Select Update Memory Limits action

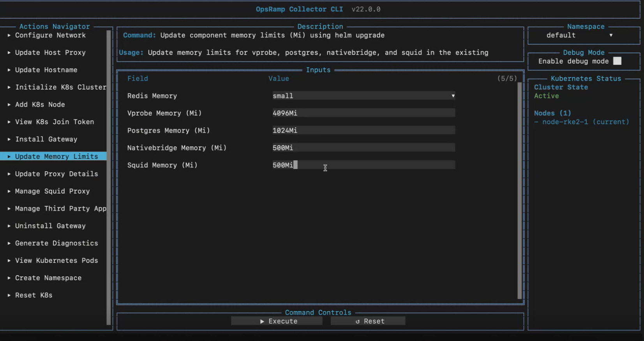53,156
